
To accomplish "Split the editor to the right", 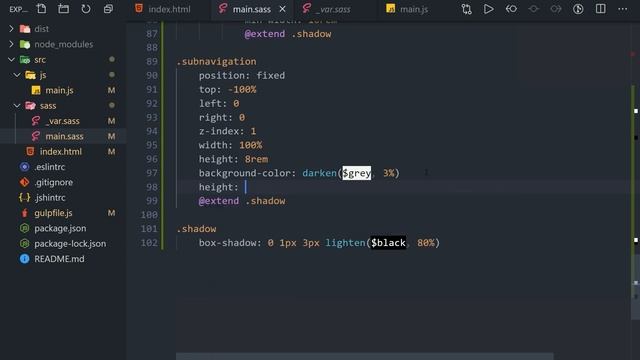I will 600,9.
